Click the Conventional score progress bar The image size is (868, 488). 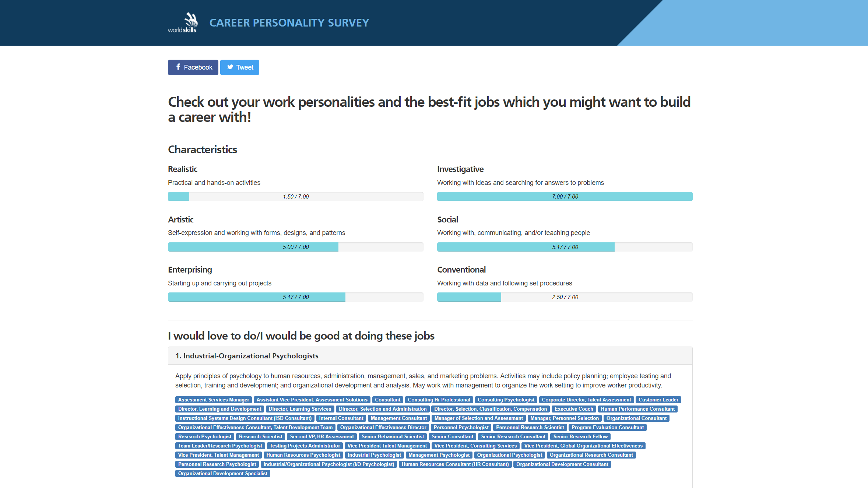tap(565, 297)
